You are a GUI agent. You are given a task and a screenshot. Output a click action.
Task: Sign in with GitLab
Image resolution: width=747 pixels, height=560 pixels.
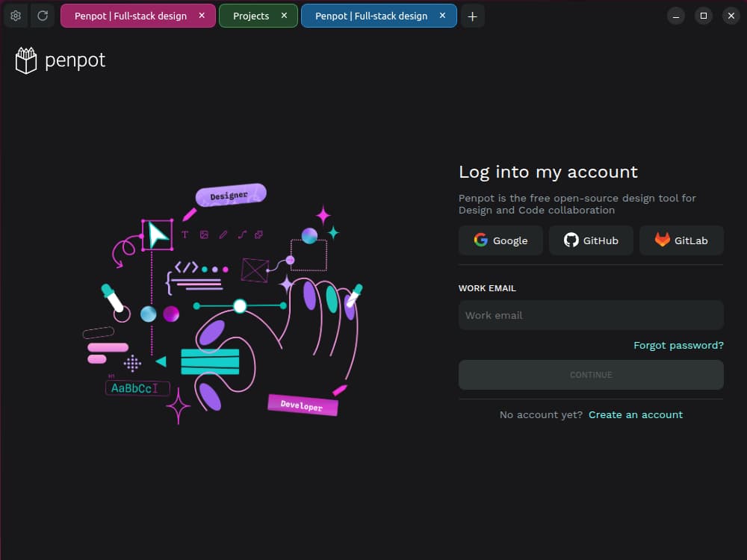click(x=682, y=240)
